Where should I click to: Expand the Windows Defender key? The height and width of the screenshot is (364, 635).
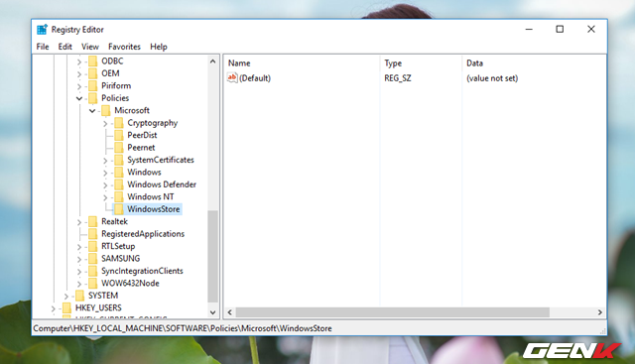coord(105,185)
